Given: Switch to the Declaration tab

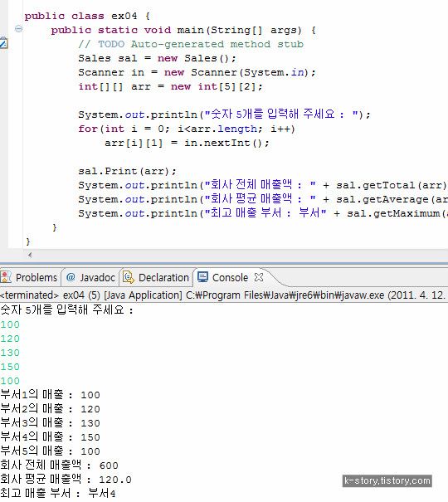Looking at the screenshot, I should 157,278.
